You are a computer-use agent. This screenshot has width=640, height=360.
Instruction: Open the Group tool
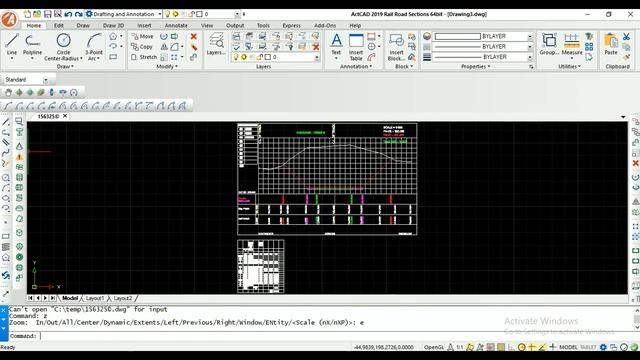point(549,44)
